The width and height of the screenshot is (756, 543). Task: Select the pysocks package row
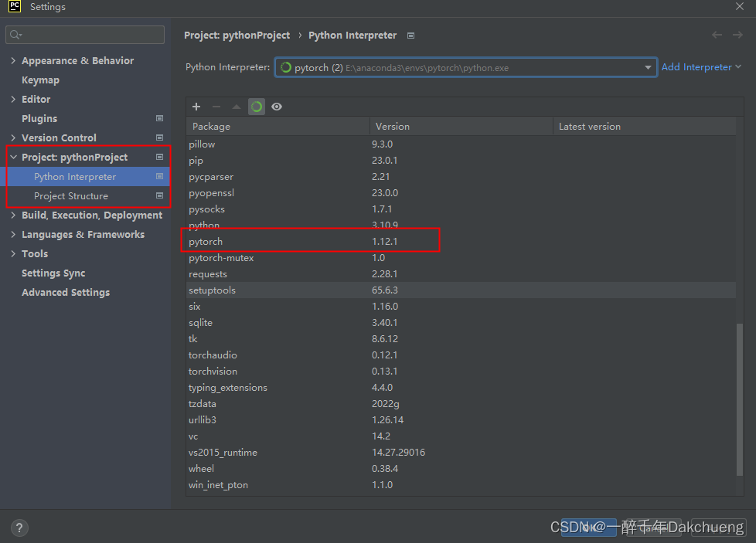[x=461, y=209]
